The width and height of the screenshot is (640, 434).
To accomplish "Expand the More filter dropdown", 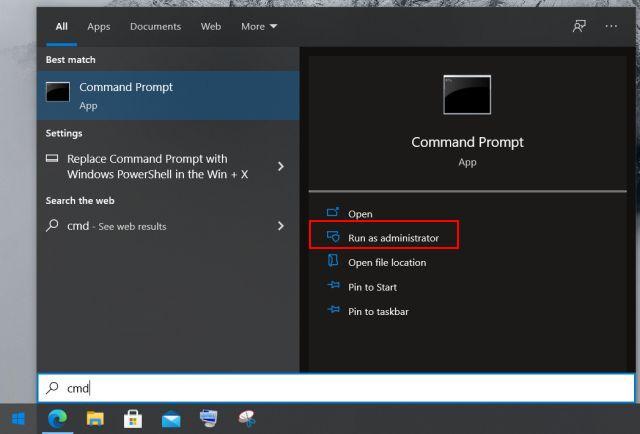I will coord(259,27).
